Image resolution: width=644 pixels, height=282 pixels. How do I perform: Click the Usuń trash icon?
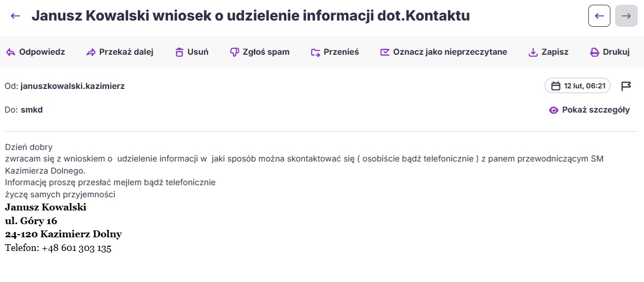tap(179, 52)
